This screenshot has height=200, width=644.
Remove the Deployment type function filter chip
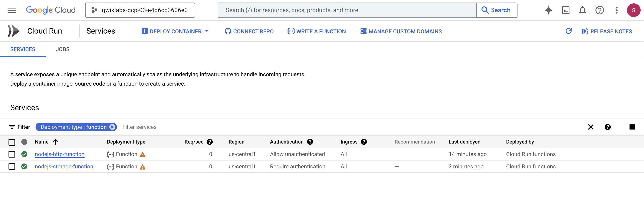coord(112,127)
